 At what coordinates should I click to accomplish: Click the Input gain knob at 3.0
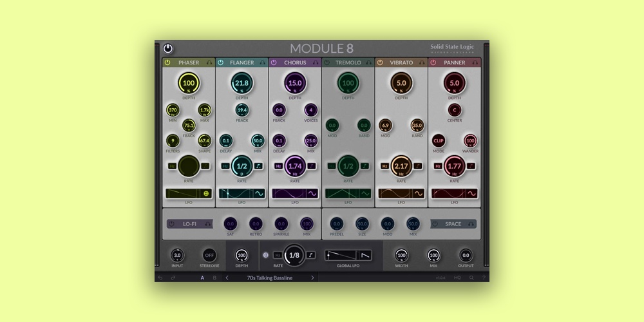[x=177, y=255]
